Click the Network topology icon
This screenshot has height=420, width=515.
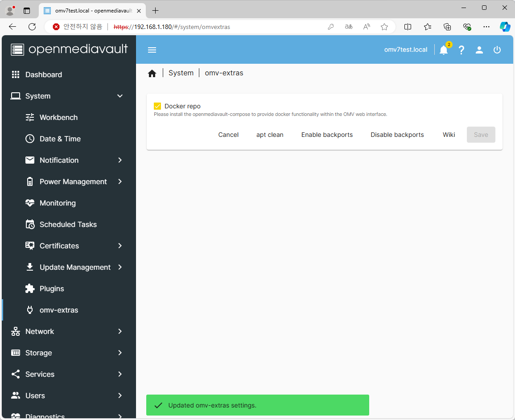(x=16, y=331)
